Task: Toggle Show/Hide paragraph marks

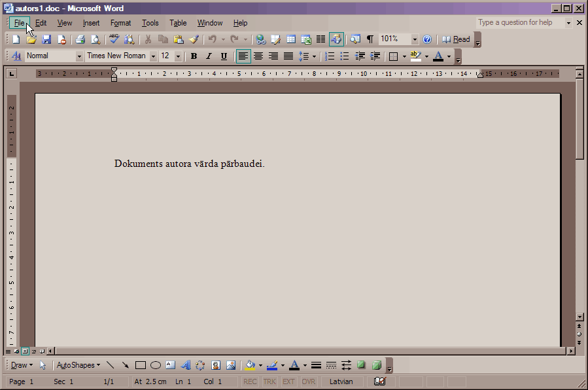Action: pos(370,39)
